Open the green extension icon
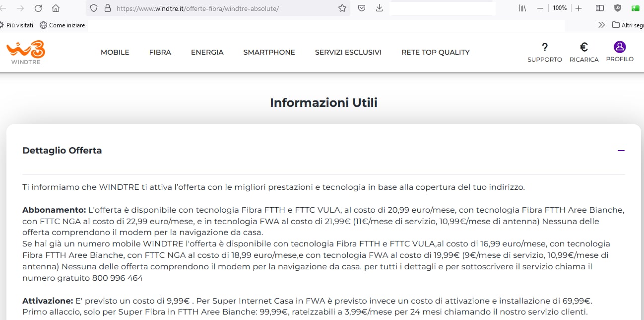Screen dimensions: 644x320 tap(635, 8)
